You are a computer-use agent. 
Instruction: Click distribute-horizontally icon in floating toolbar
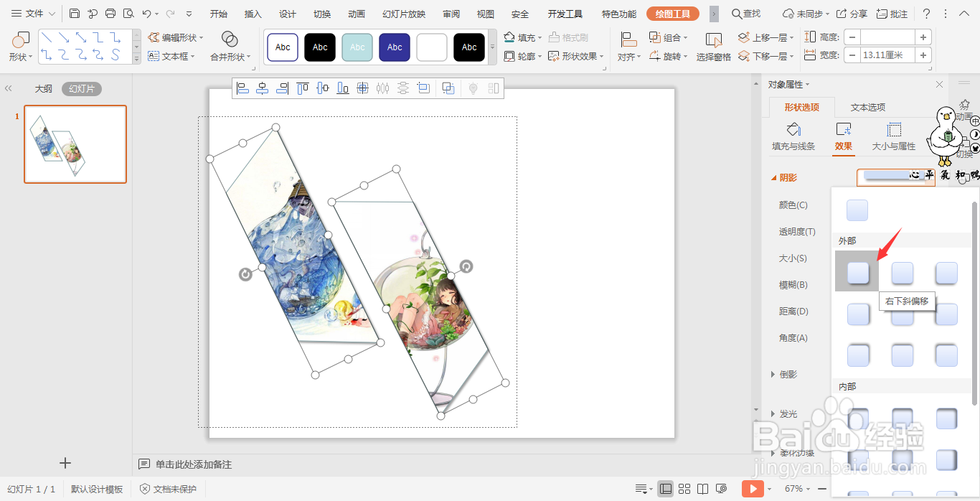pos(383,88)
